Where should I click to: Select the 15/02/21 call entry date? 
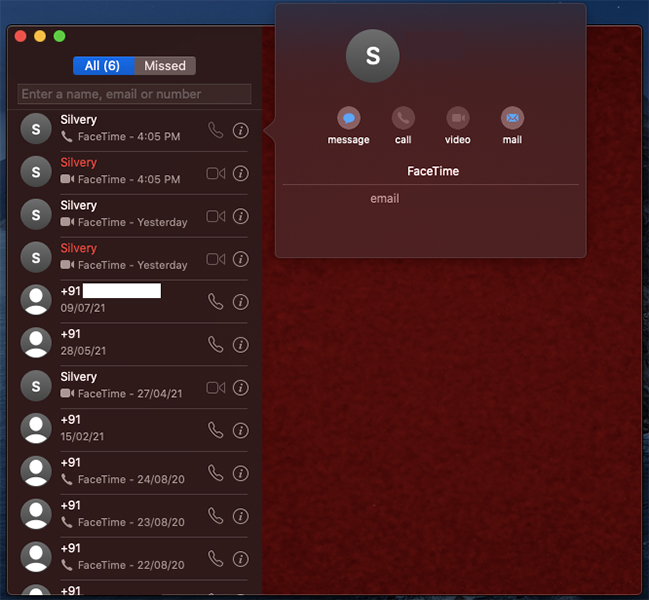pyautogui.click(x=82, y=437)
